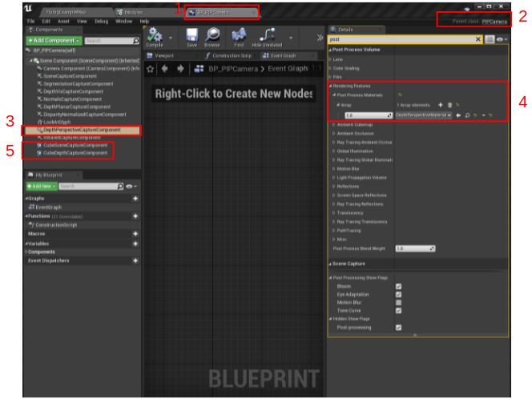532x399 pixels.
Task: Click the Add Component button
Action: [x=54, y=41]
